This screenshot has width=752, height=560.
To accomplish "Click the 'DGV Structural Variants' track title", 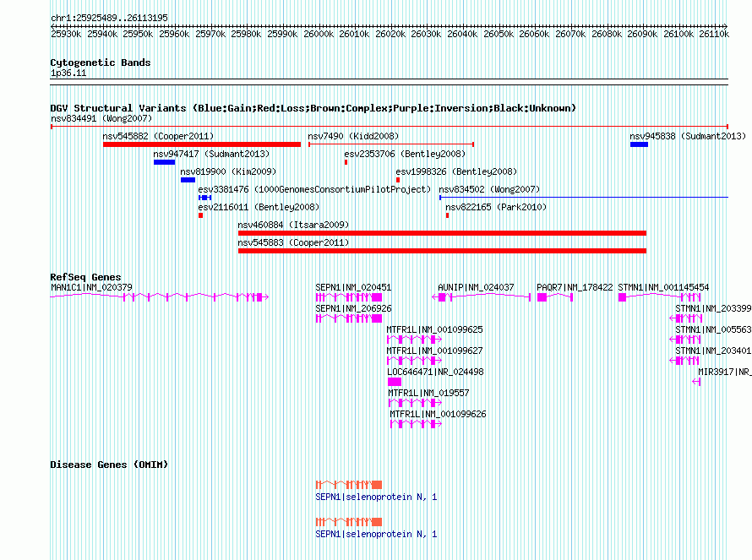I will tap(313, 108).
